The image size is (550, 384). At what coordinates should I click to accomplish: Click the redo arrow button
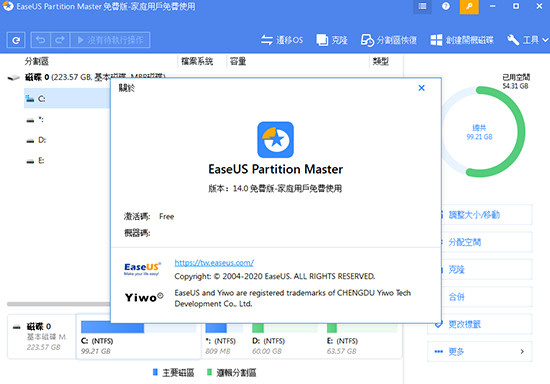pyautogui.click(x=60, y=40)
